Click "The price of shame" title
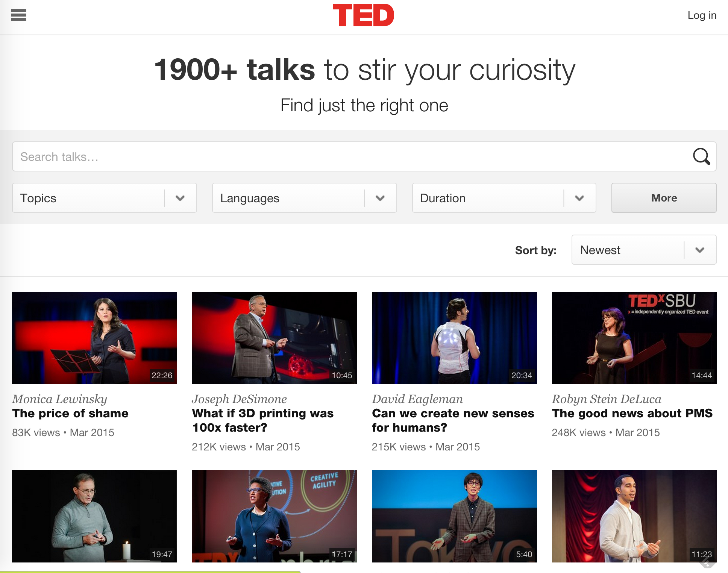This screenshot has height=573, width=728. point(70,413)
